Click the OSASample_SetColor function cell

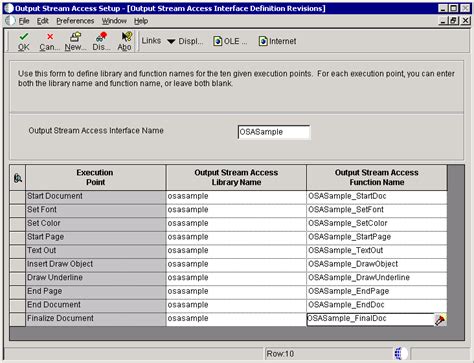point(377,224)
